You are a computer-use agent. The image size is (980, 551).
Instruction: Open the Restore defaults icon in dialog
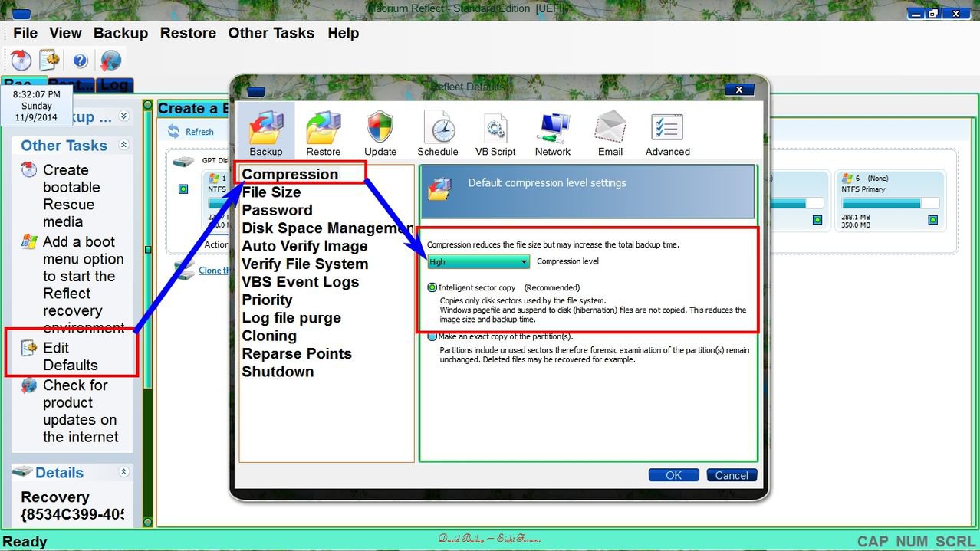pos(324,126)
